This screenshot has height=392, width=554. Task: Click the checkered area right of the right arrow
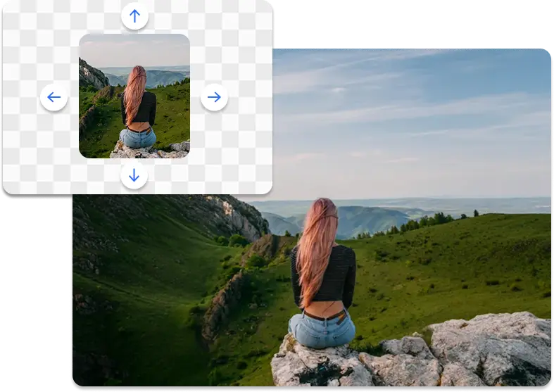click(250, 97)
